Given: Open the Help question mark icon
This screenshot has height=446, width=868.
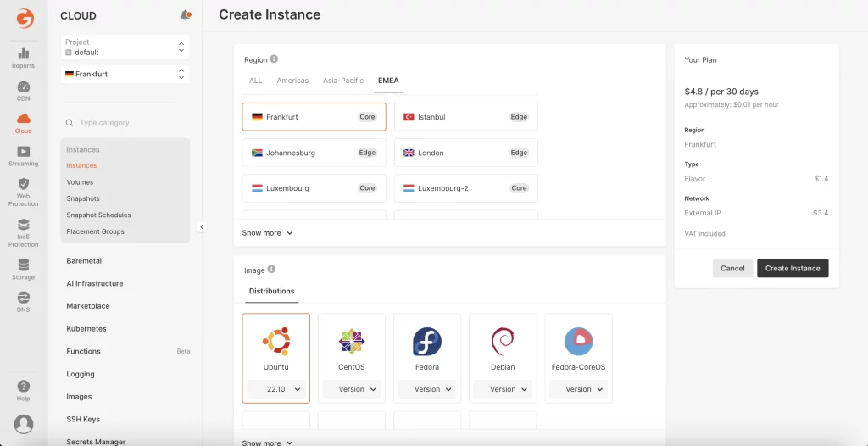Looking at the screenshot, I should coord(23,387).
